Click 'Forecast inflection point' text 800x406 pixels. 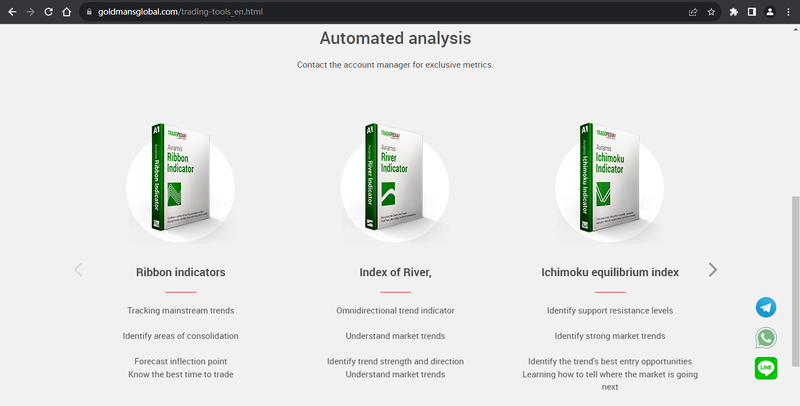(x=181, y=361)
